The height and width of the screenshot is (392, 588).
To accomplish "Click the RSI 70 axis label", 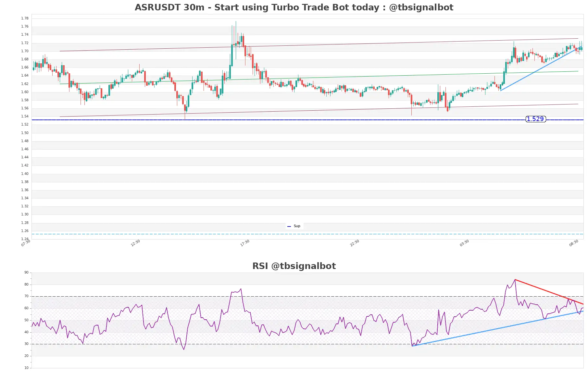I will pyautogui.click(x=26, y=296).
